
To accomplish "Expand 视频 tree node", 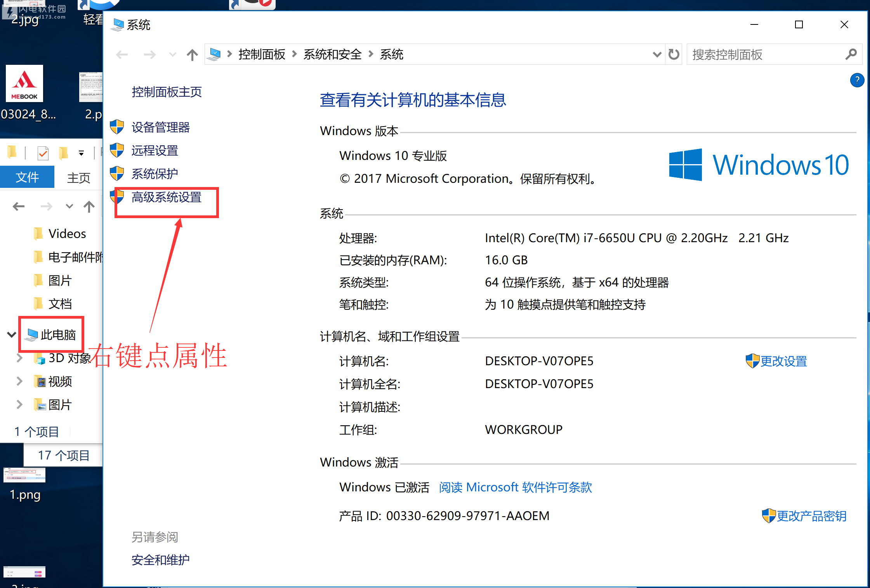I will click(x=19, y=381).
